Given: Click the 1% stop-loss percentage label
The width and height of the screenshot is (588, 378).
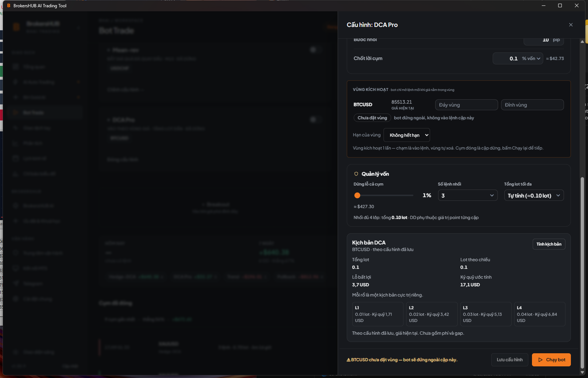Looking at the screenshot, I should 427,195.
